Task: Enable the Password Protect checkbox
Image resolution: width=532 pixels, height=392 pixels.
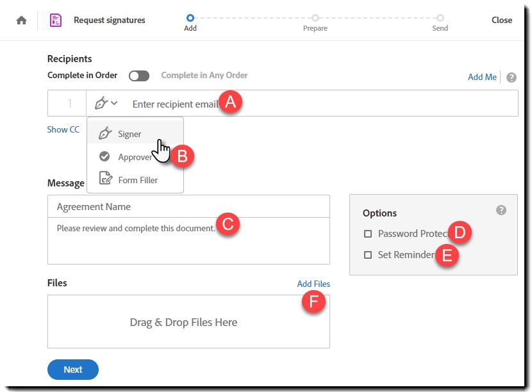Action: click(368, 234)
